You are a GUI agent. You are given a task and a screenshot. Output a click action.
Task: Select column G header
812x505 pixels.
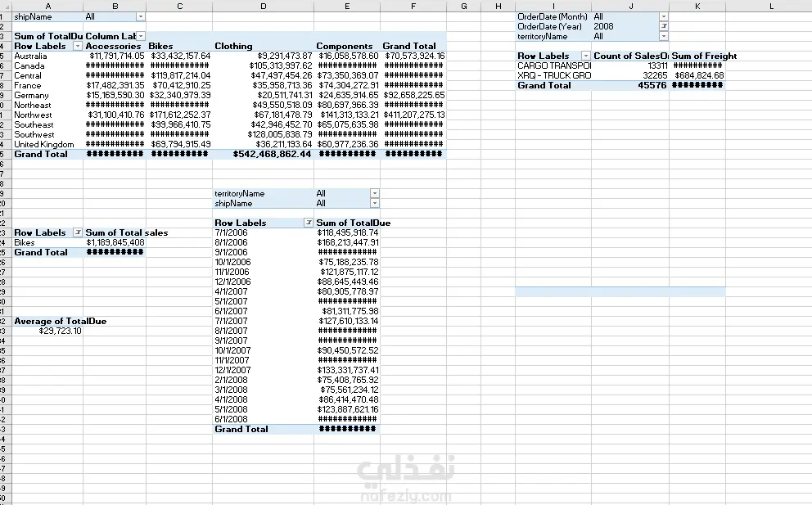tap(463, 7)
